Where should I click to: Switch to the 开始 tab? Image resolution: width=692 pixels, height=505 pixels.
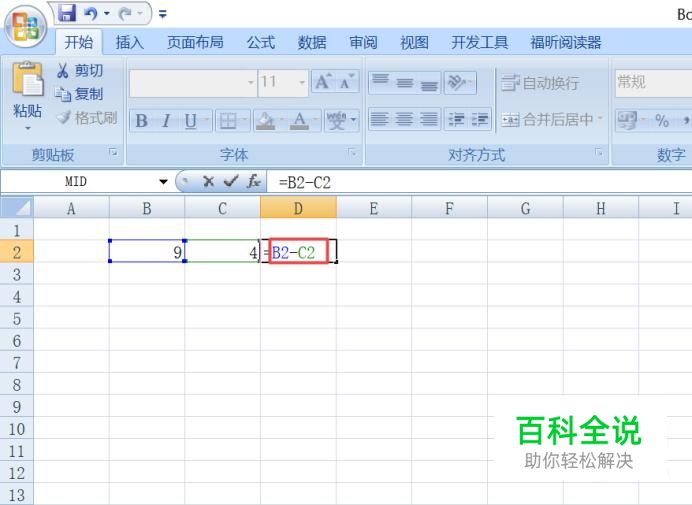(79, 42)
